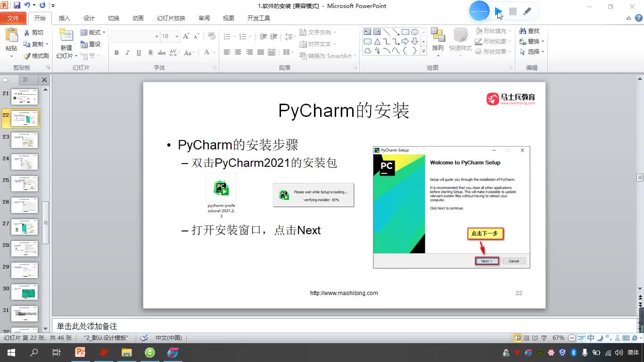Decrease the list indent level

click(x=263, y=36)
